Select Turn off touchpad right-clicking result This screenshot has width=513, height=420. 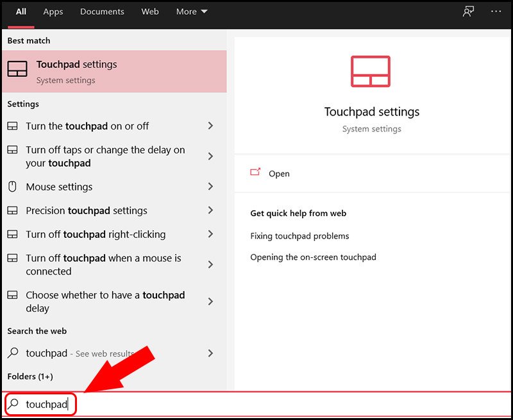point(96,234)
